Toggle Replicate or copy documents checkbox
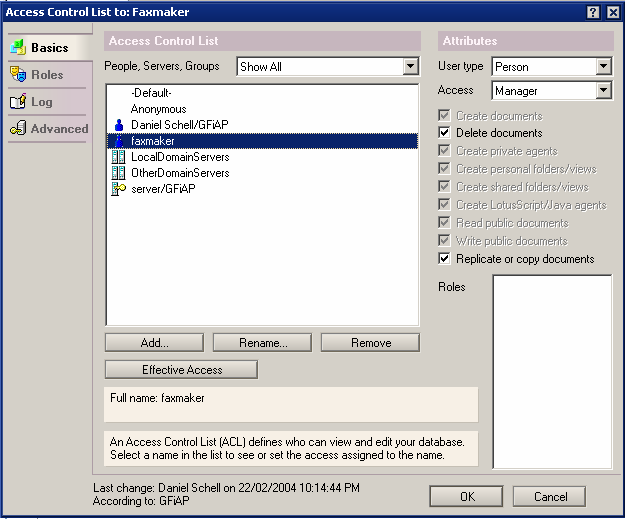627x519 pixels. pos(445,259)
